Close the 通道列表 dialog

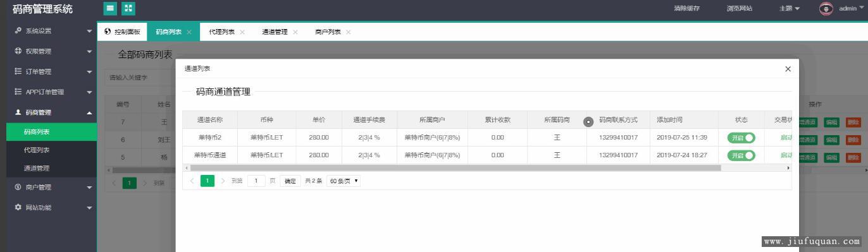[788, 69]
